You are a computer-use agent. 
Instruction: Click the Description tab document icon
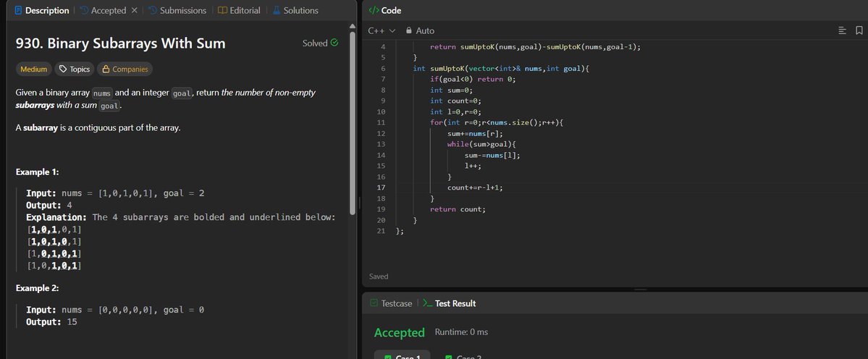coord(18,11)
